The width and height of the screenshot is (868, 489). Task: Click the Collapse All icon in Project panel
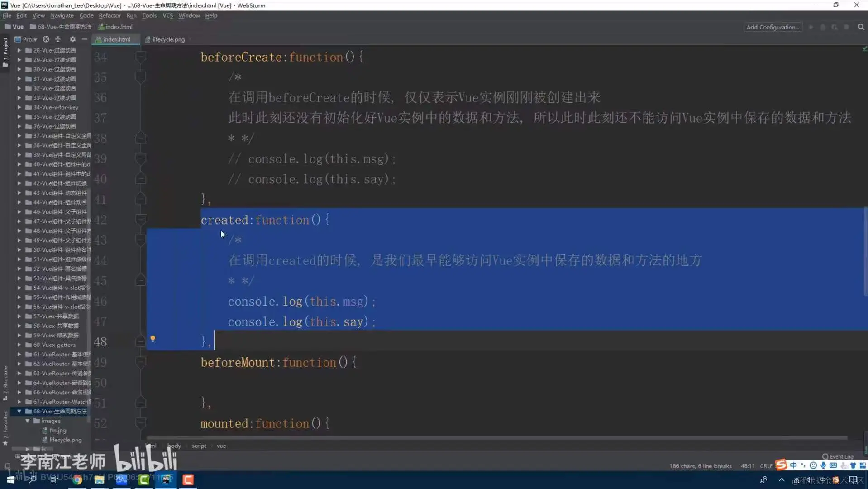[58, 39]
